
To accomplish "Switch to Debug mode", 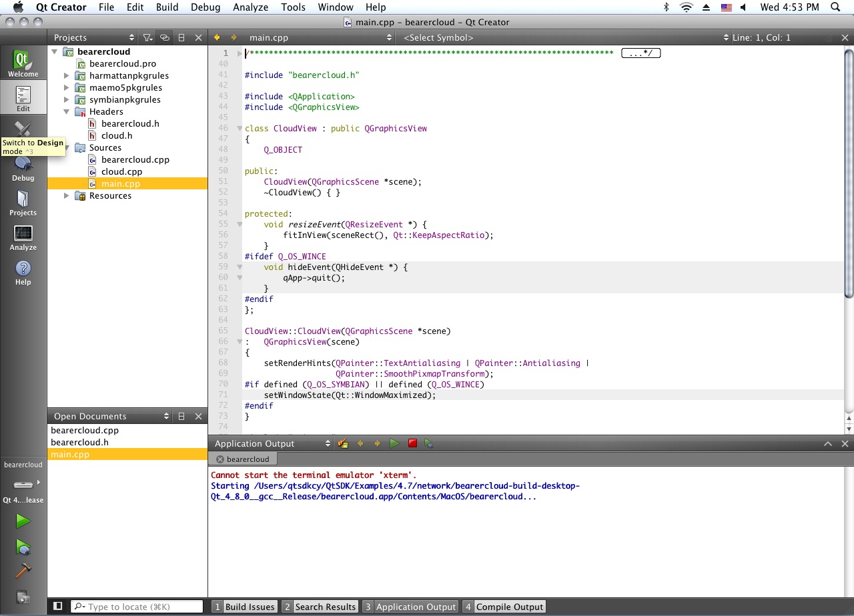I will pyautogui.click(x=23, y=168).
